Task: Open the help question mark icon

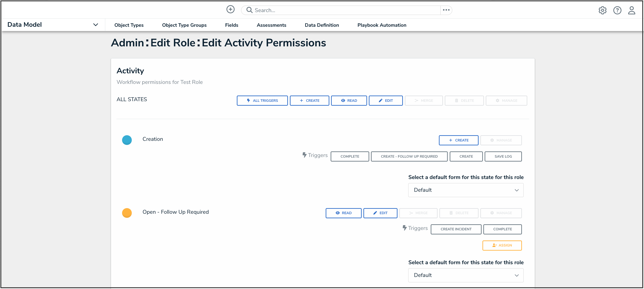Action: tap(617, 10)
